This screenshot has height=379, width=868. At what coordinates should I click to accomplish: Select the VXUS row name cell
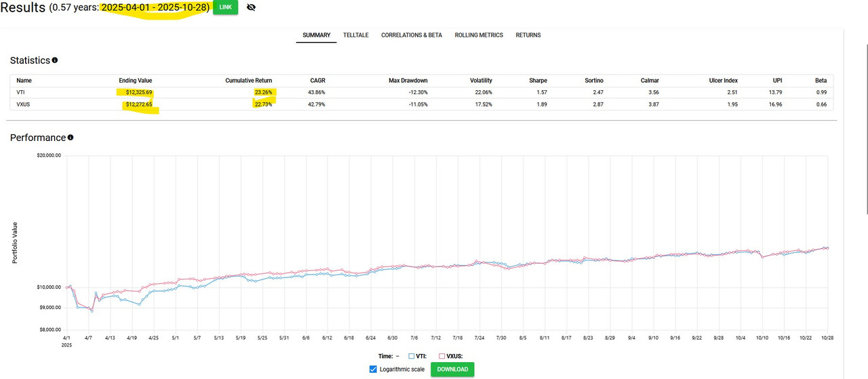(x=24, y=104)
